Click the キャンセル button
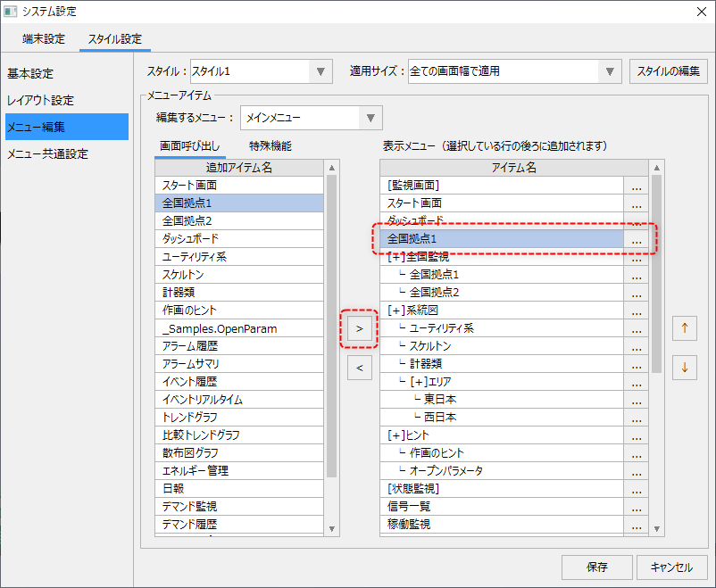Image resolution: width=716 pixels, height=588 pixels. click(671, 567)
